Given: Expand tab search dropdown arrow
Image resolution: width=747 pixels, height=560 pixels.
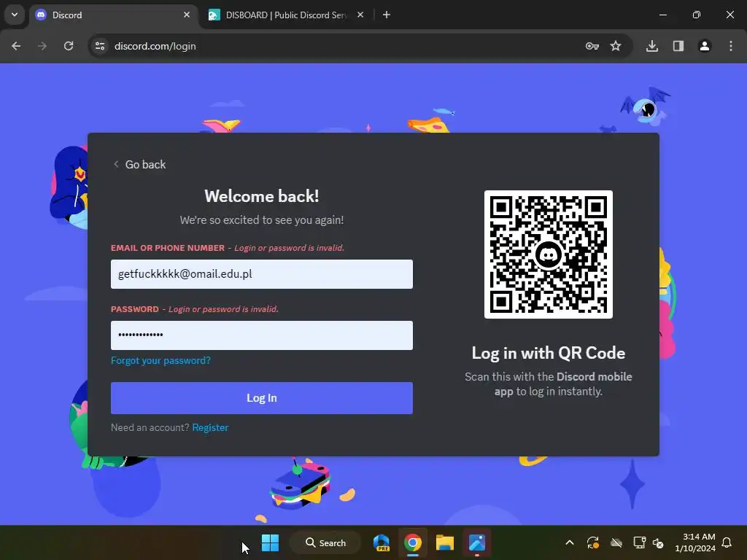Looking at the screenshot, I should pos(15,15).
